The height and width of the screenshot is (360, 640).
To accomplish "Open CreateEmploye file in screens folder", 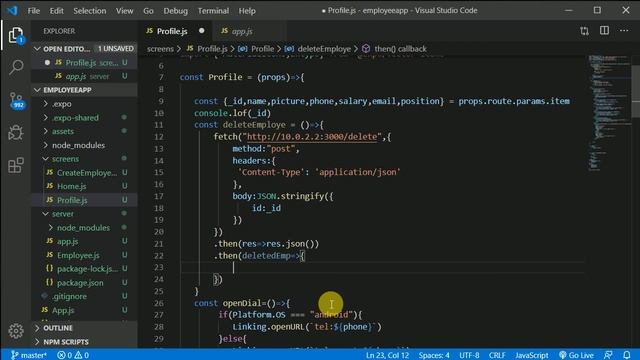I will pyautogui.click(x=84, y=173).
